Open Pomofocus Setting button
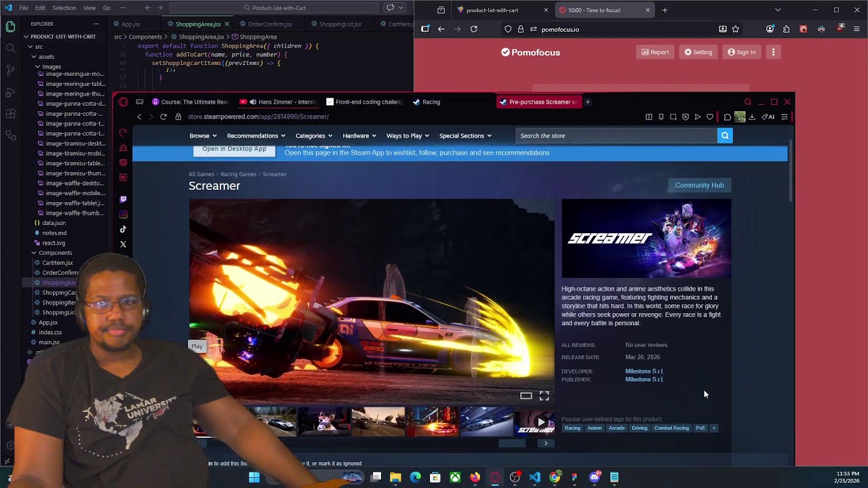The width and height of the screenshot is (868, 488). tap(698, 52)
